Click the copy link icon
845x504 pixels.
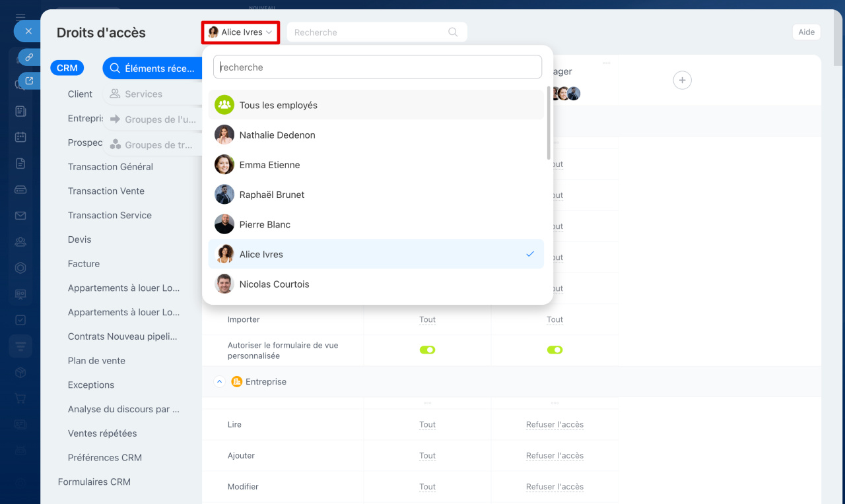point(29,57)
